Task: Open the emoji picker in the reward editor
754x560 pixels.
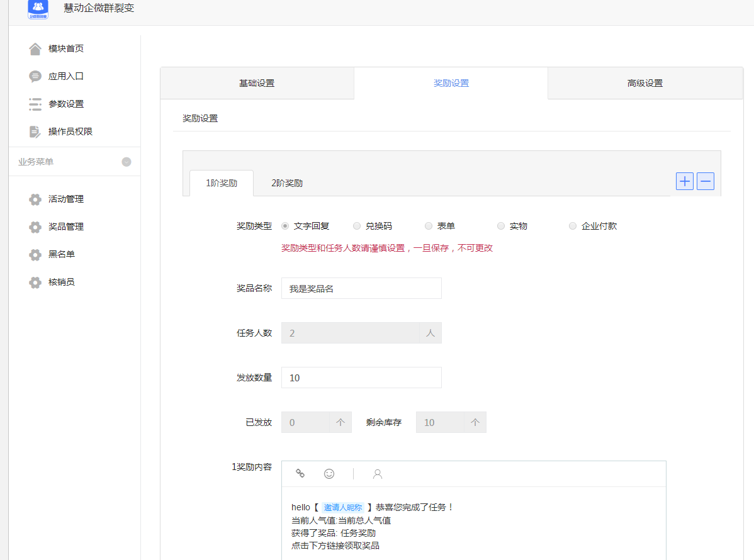Action: 329,473
